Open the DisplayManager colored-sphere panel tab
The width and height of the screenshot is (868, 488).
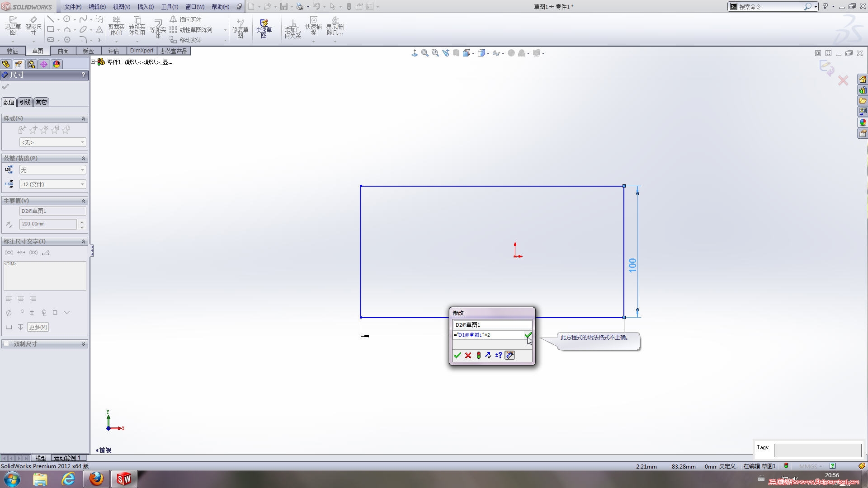pos(57,64)
